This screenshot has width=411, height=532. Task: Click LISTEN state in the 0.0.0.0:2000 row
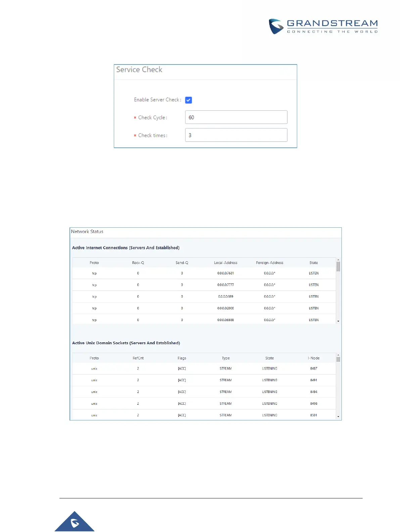tap(314, 308)
